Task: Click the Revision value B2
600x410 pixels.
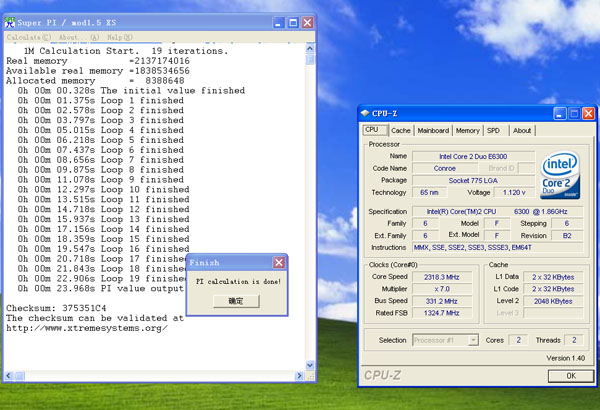Action: click(567, 235)
